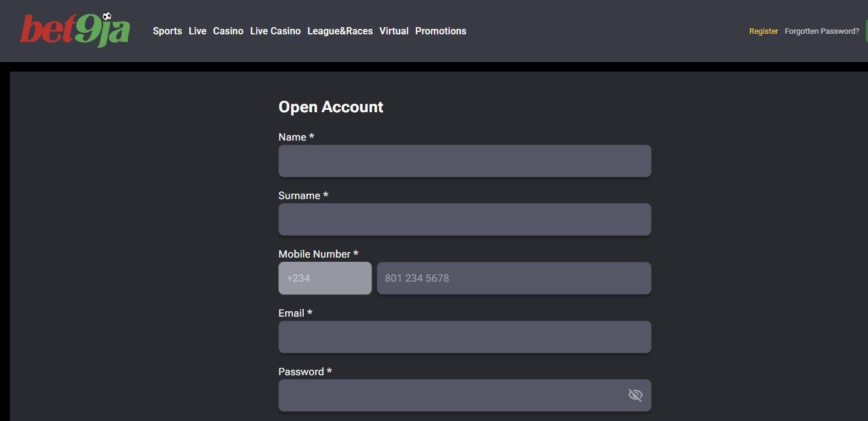Click the "Surname *" label
This screenshot has width=868, height=421.
pos(303,195)
